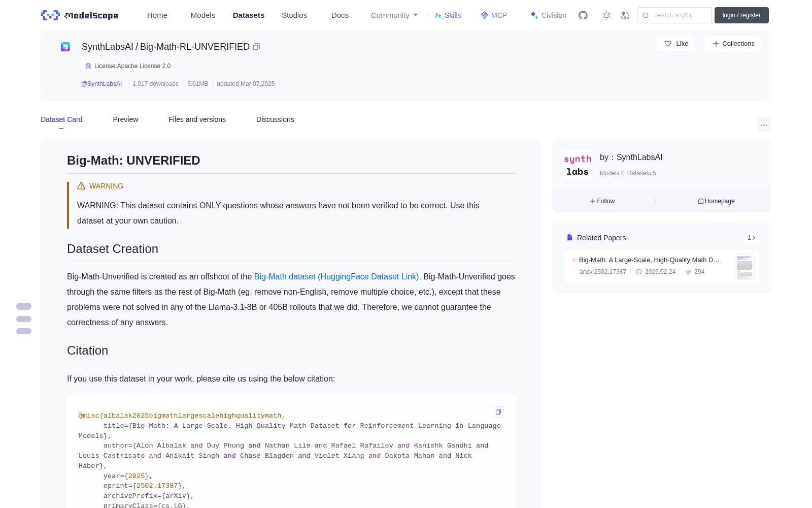
Task: Toggle light/dark theme sun icon
Action: coord(606,15)
